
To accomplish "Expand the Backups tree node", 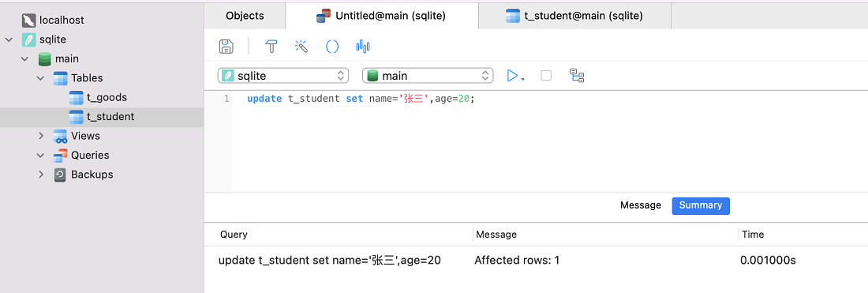I will click(40, 175).
